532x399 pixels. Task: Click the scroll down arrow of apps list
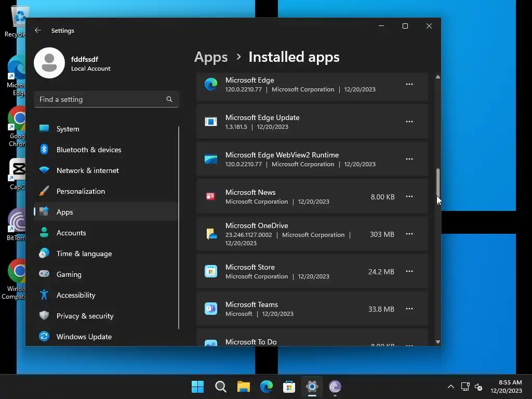coord(438,342)
